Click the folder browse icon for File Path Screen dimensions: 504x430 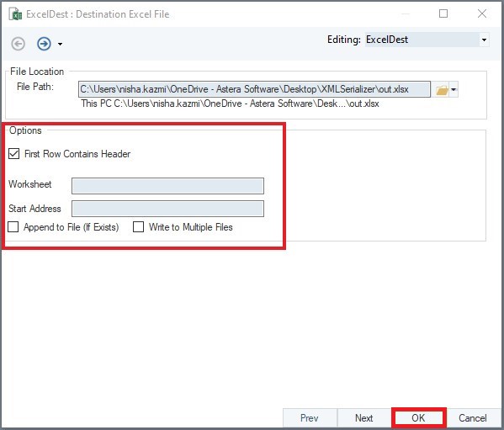tap(442, 90)
